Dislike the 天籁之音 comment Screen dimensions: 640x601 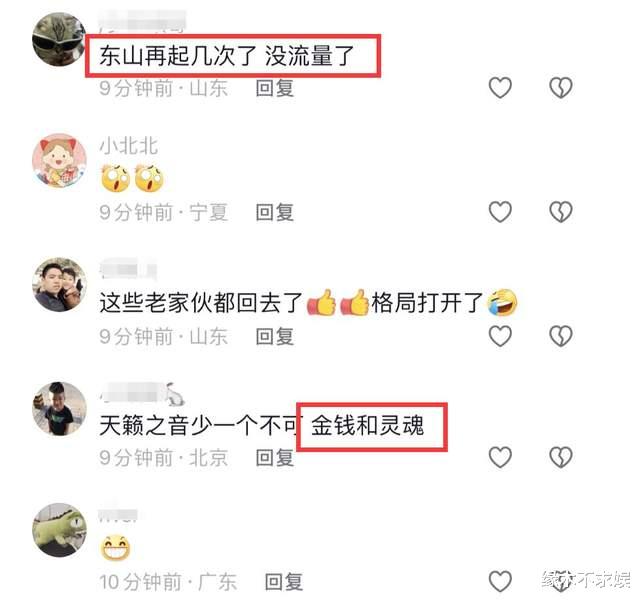click(561, 457)
